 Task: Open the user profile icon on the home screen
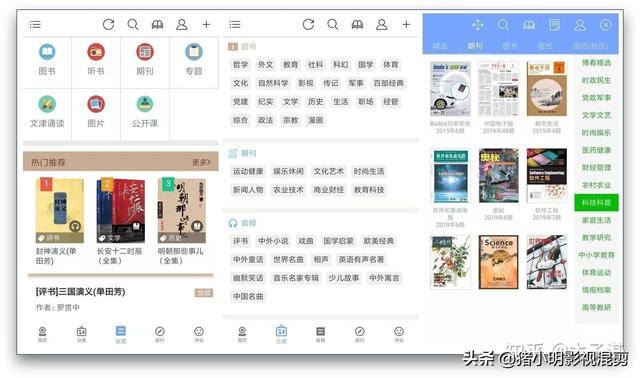tap(182, 24)
